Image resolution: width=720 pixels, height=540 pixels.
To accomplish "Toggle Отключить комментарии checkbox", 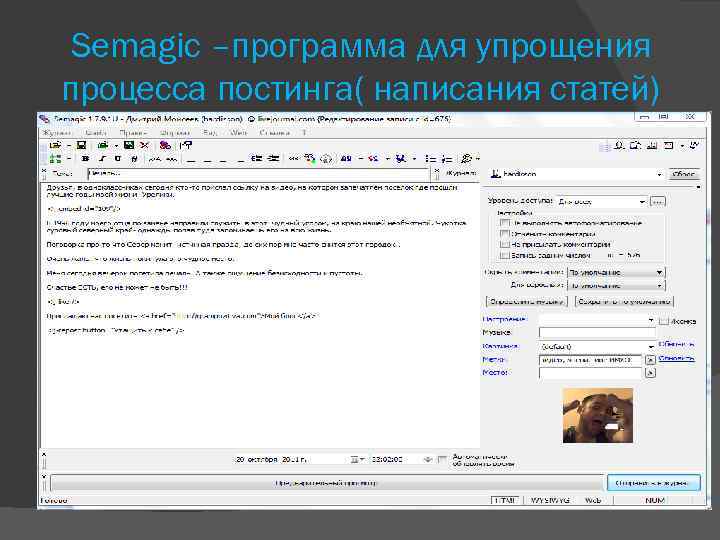I will coord(505,234).
